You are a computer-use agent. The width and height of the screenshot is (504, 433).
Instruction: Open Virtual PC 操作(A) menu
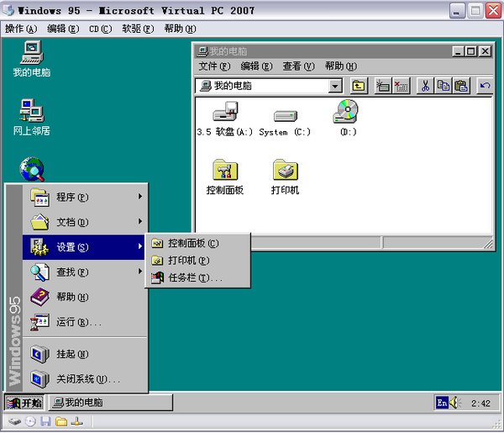(x=21, y=29)
